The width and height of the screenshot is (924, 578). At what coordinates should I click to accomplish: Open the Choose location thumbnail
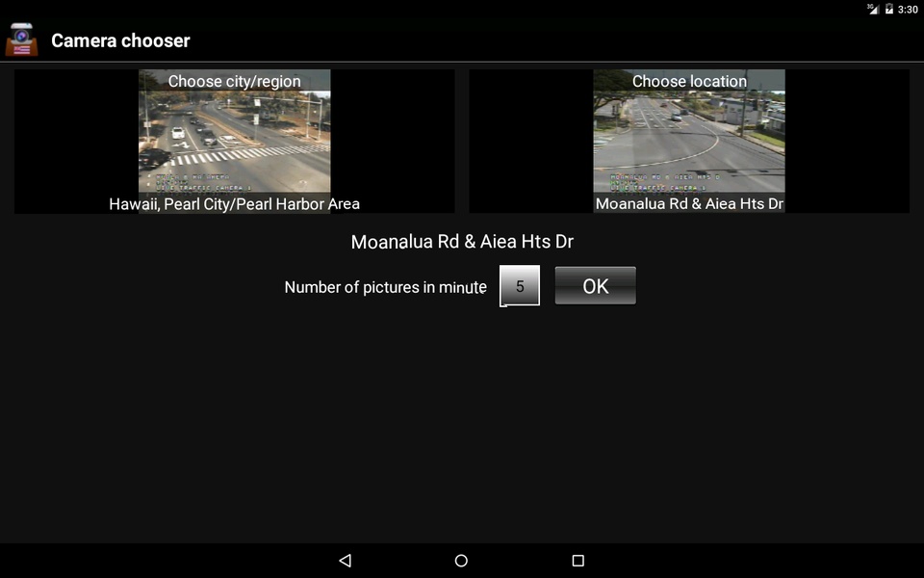pyautogui.click(x=689, y=142)
